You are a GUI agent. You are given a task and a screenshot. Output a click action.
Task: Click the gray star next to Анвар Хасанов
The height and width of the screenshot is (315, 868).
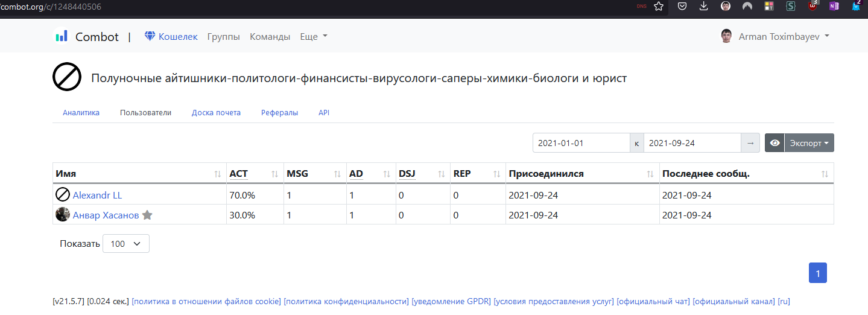[147, 215]
